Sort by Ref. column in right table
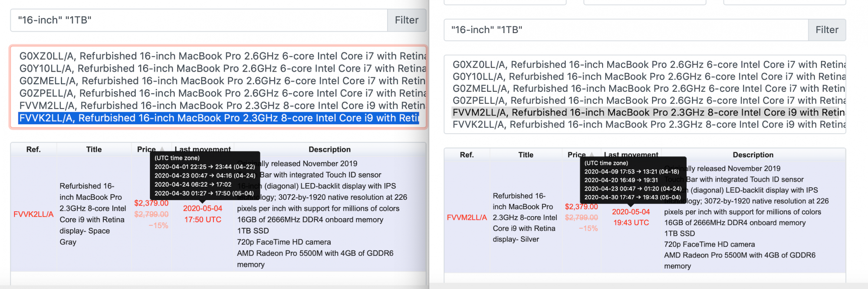Image resolution: width=868 pixels, height=289 pixels. [467, 155]
